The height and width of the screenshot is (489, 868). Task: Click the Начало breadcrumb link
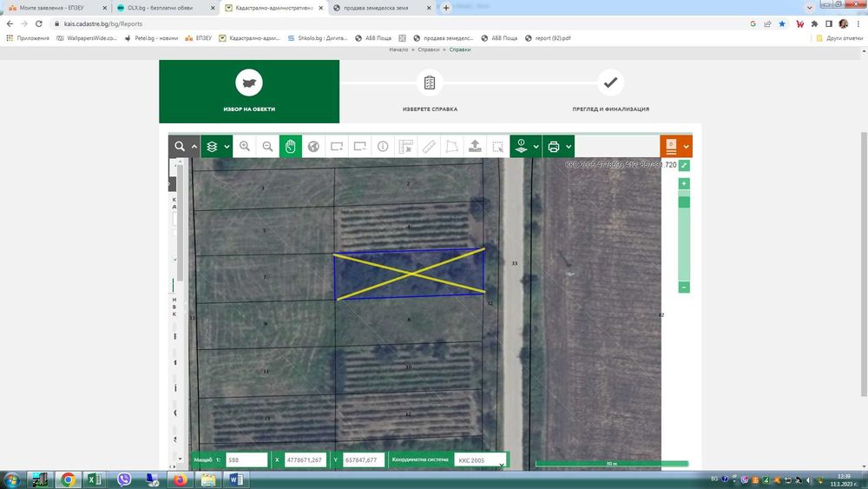[x=398, y=50]
